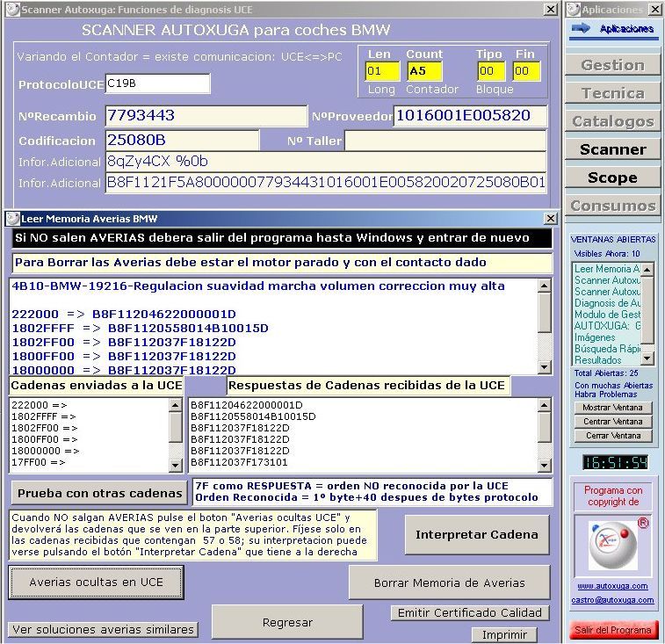Image resolution: width=665 pixels, height=644 pixels.
Task: Click the up arrow of averias list scrollbar
Action: (x=545, y=286)
